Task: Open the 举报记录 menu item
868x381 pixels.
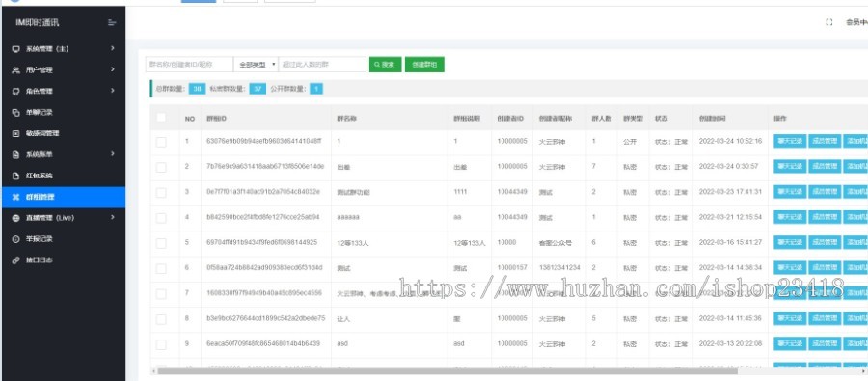Action: coord(63,239)
